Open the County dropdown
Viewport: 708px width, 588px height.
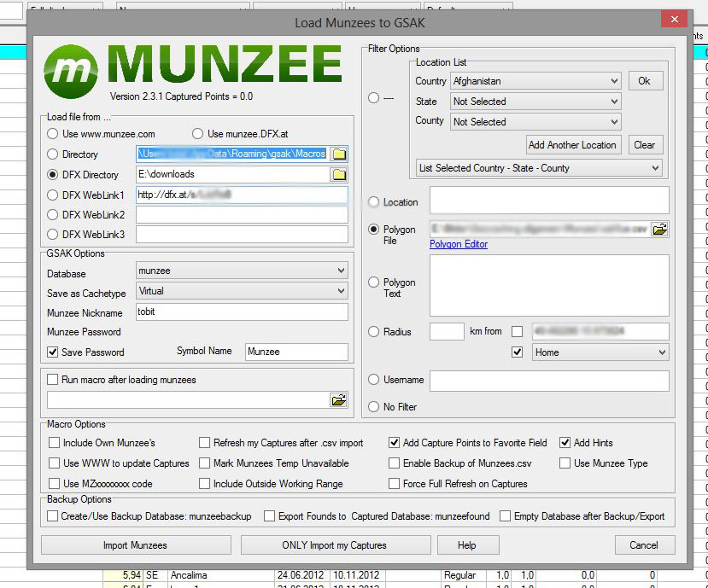click(x=535, y=122)
